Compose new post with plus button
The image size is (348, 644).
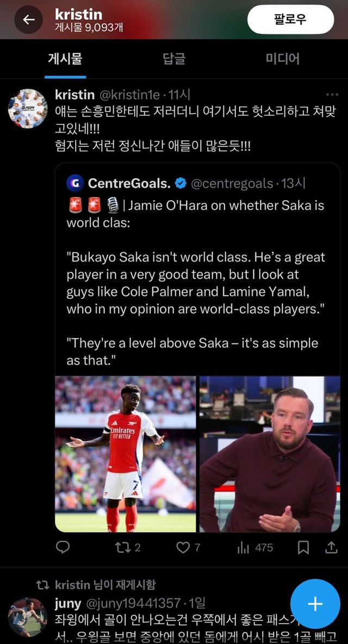[315, 604]
